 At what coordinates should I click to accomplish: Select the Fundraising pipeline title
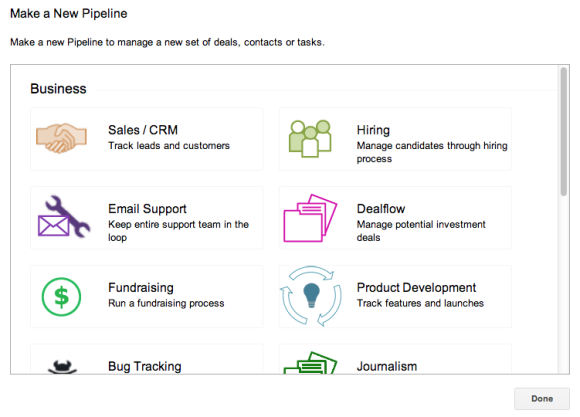[141, 287]
